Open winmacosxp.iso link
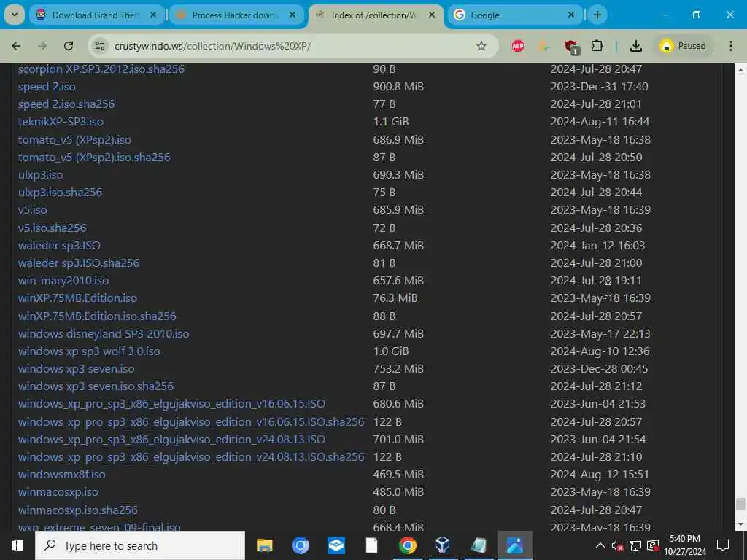 pyautogui.click(x=58, y=492)
